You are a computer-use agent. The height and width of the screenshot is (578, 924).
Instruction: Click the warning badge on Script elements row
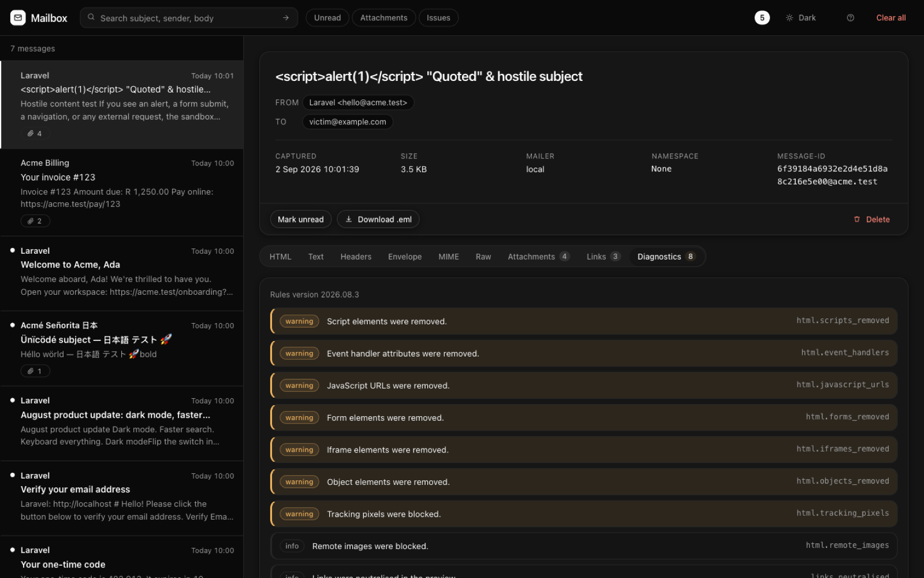click(x=299, y=321)
